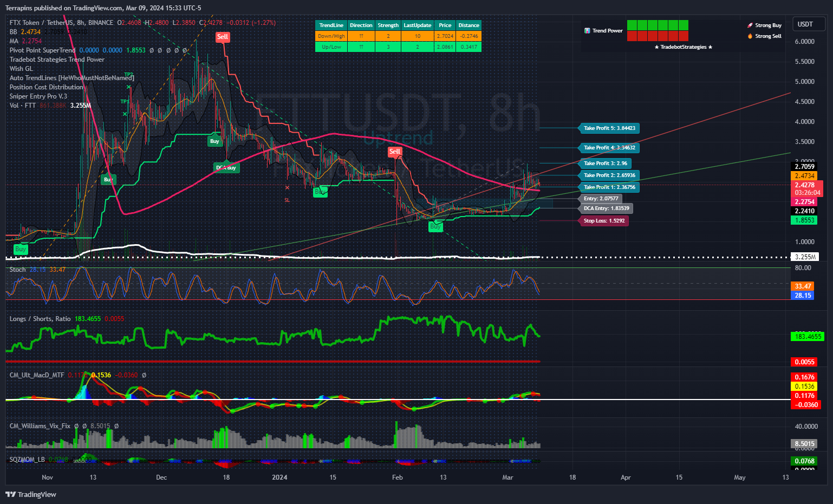Viewport: 833px width, 504px height.
Task: Click the Tradebot Strategies Trend Power legend
Action: point(57,60)
